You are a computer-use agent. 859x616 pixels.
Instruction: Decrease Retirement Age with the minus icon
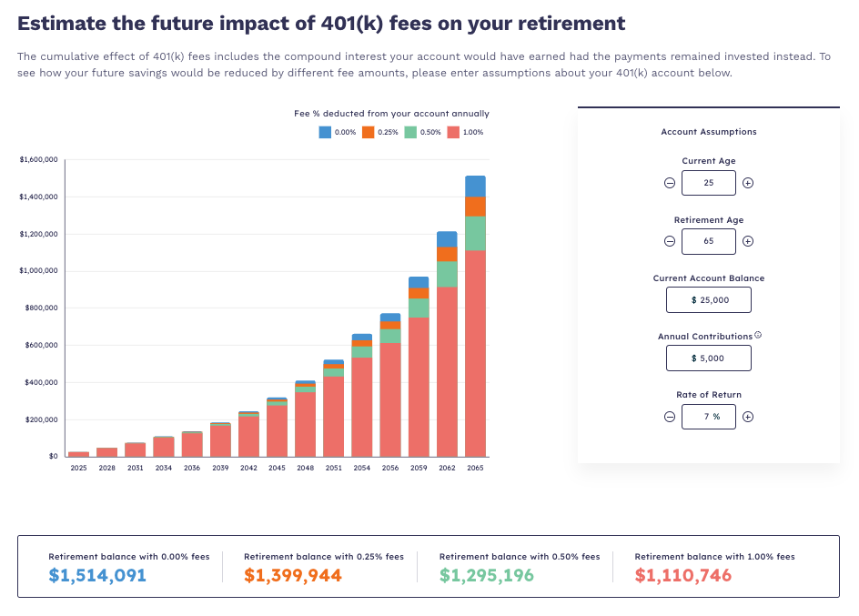click(670, 241)
